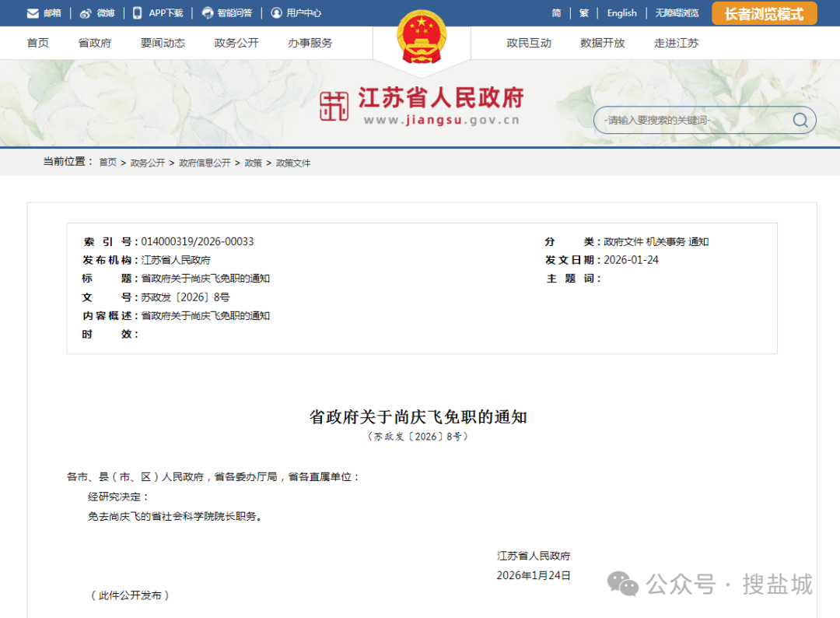Click the subtitle （苏政发〔2026〕8号）

click(418, 437)
